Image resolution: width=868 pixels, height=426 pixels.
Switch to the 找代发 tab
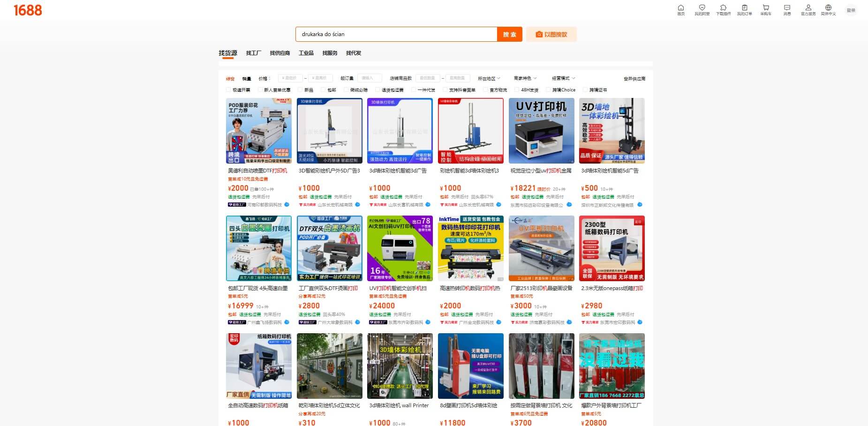(354, 53)
